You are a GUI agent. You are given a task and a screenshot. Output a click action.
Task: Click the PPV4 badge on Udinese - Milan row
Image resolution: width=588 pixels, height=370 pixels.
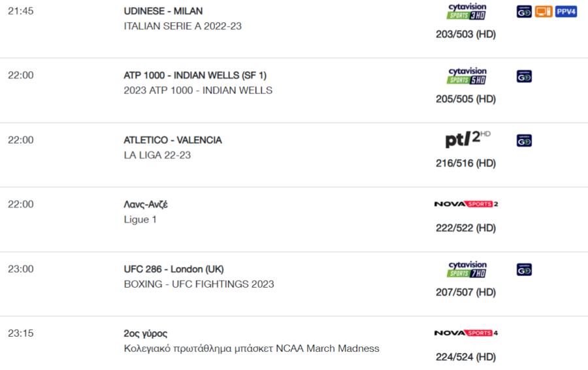(566, 12)
